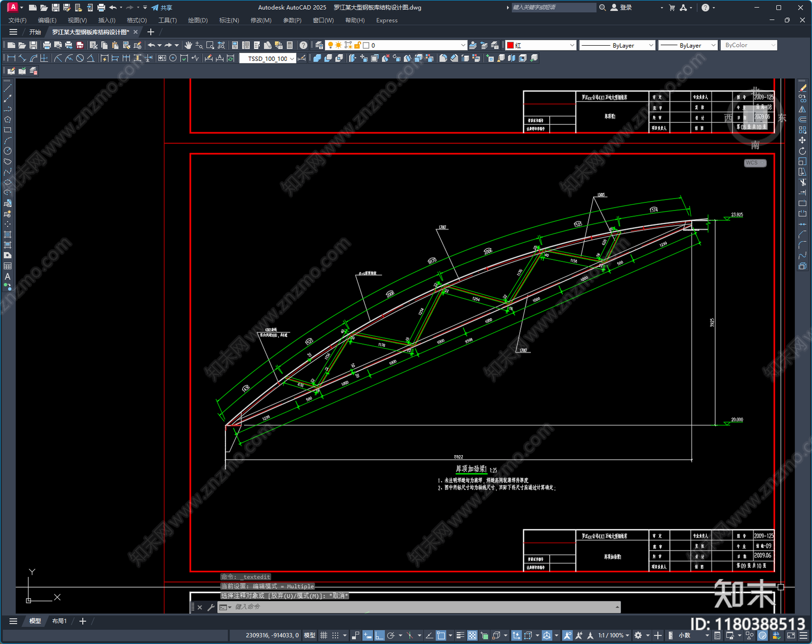Toggle Object Snap in status bar
Screen dimensions: 812x644
coord(441,635)
